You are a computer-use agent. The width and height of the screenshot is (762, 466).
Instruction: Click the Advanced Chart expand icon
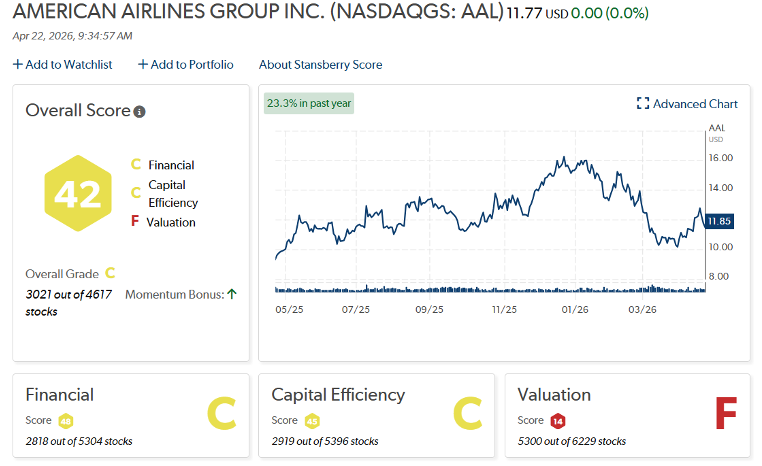(x=643, y=104)
